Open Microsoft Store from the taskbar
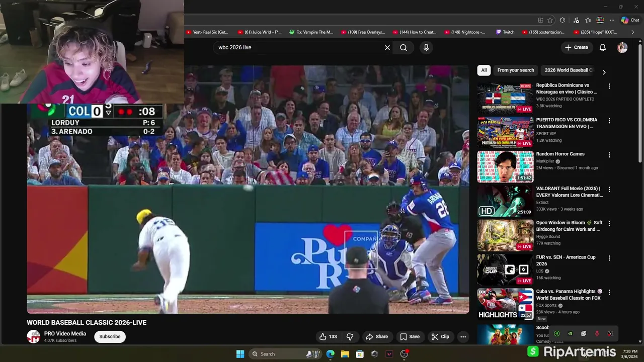 tap(360, 354)
